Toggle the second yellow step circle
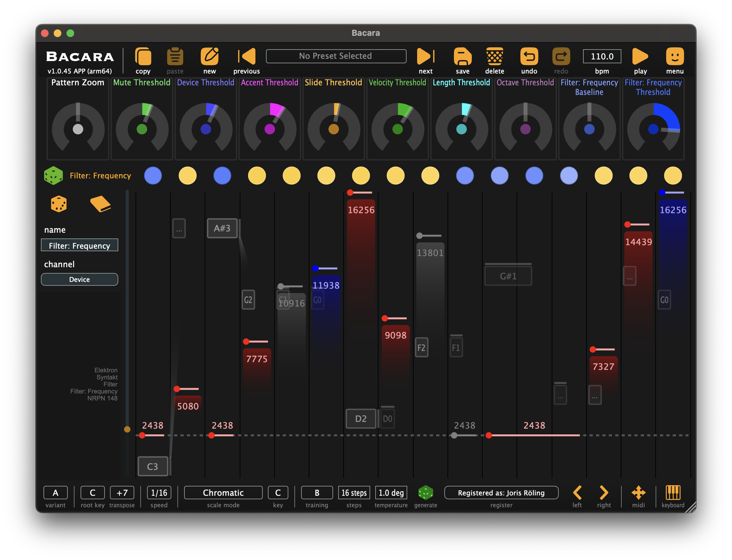The height and width of the screenshot is (560, 732). (x=257, y=176)
